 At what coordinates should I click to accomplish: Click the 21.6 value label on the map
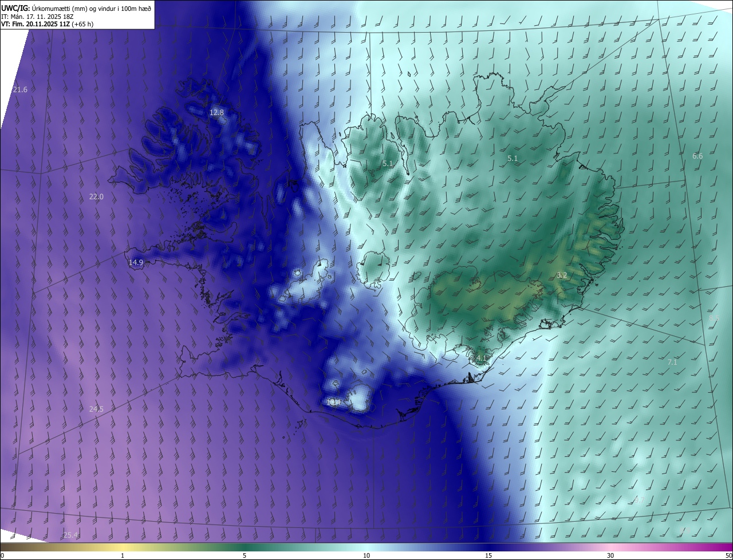click(x=20, y=90)
